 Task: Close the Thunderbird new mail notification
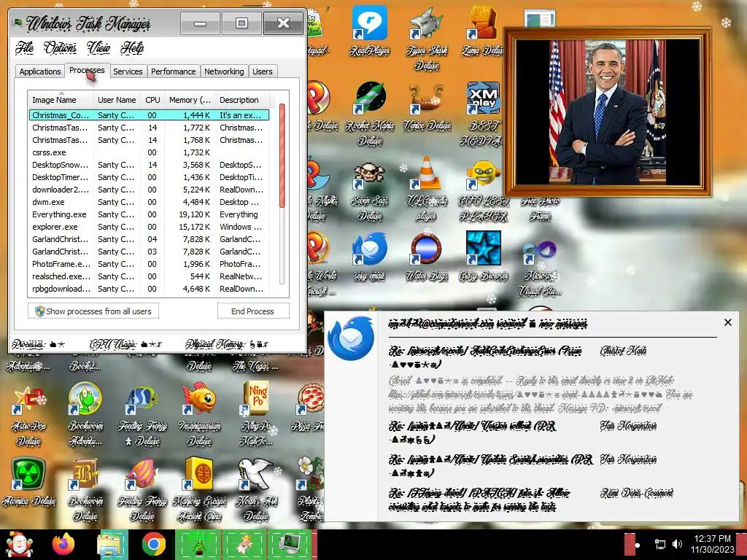(x=728, y=322)
